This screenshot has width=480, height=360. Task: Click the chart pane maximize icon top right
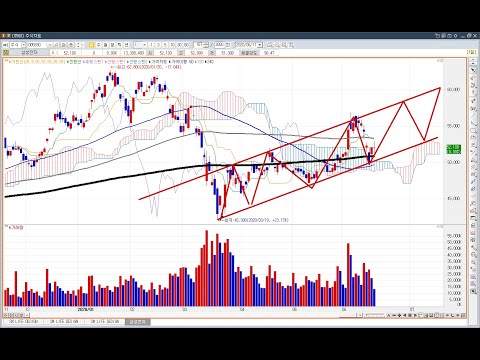coord(442,60)
